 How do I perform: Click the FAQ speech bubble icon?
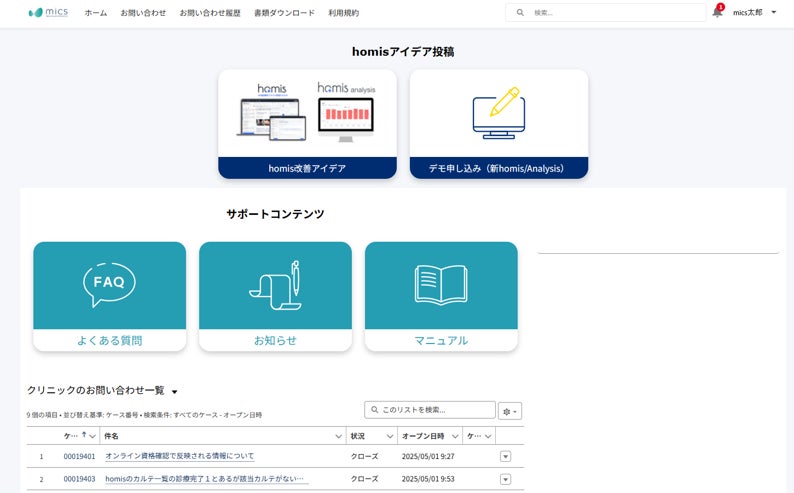(x=109, y=284)
